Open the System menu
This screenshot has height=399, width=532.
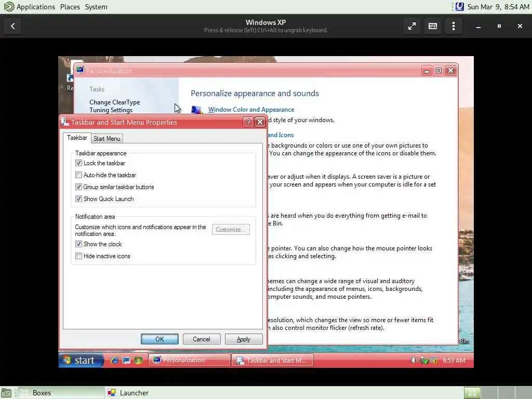click(96, 7)
